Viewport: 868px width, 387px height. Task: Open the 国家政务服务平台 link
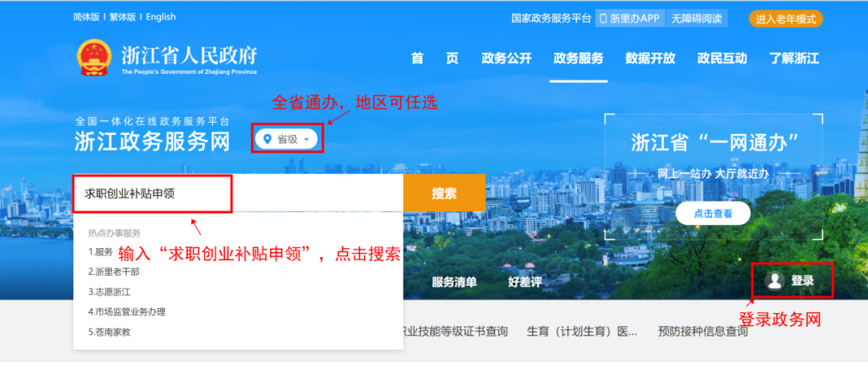551,18
